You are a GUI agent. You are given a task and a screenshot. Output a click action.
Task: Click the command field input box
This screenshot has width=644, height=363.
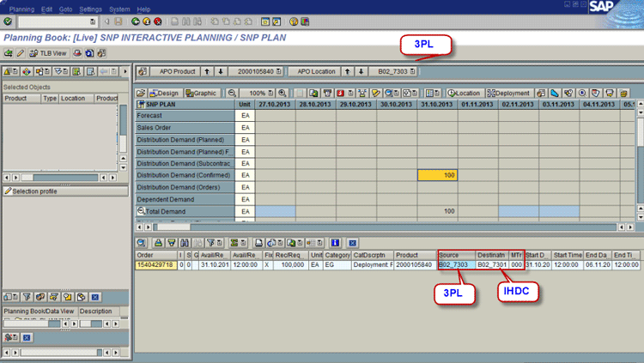pyautogui.click(x=57, y=21)
